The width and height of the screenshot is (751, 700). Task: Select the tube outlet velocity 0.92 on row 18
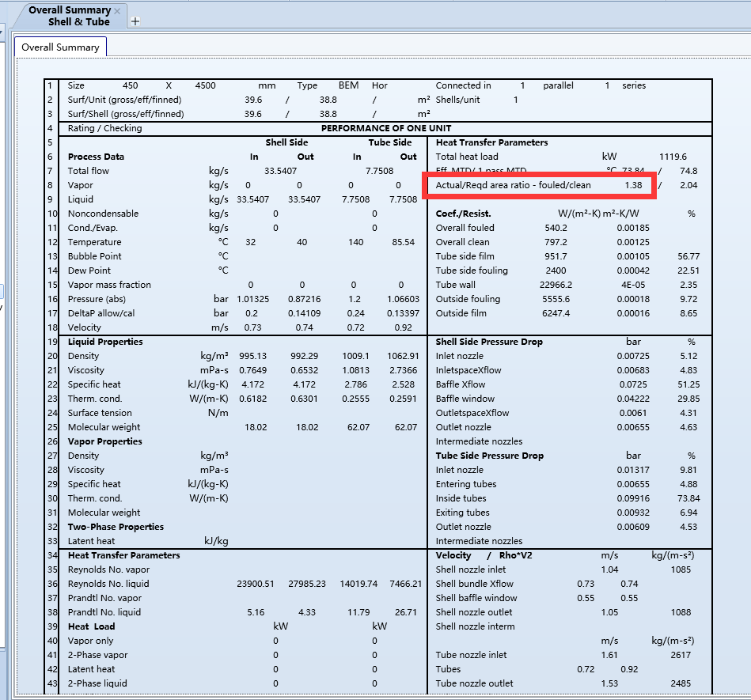403,327
